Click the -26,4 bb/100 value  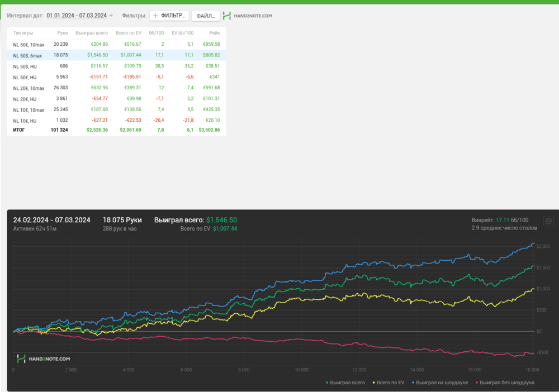(x=159, y=121)
